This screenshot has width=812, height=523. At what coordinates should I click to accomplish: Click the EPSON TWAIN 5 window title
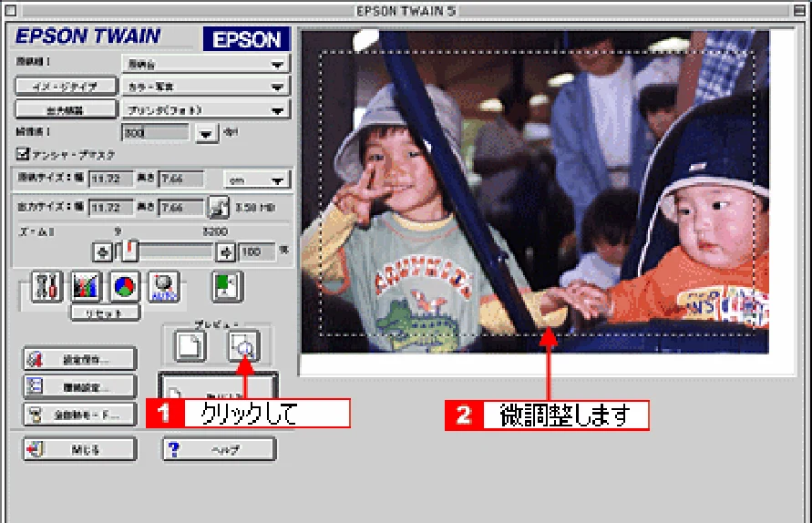pyautogui.click(x=406, y=10)
